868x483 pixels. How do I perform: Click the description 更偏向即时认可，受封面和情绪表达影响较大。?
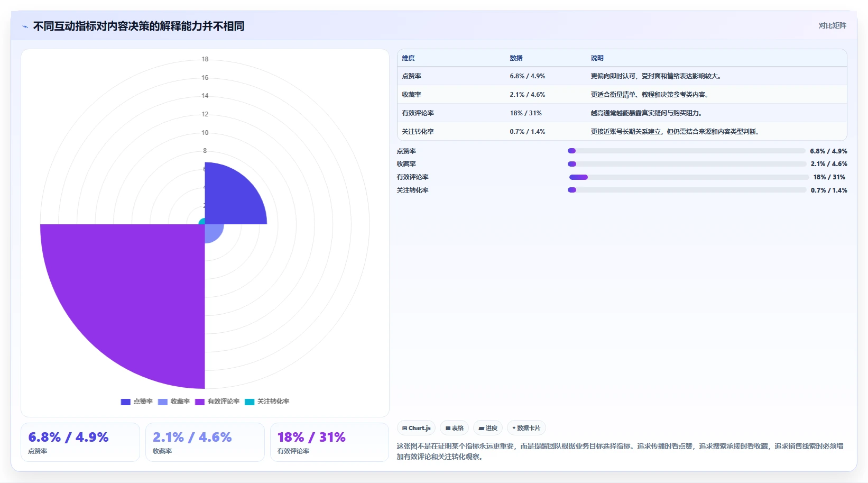coord(656,76)
